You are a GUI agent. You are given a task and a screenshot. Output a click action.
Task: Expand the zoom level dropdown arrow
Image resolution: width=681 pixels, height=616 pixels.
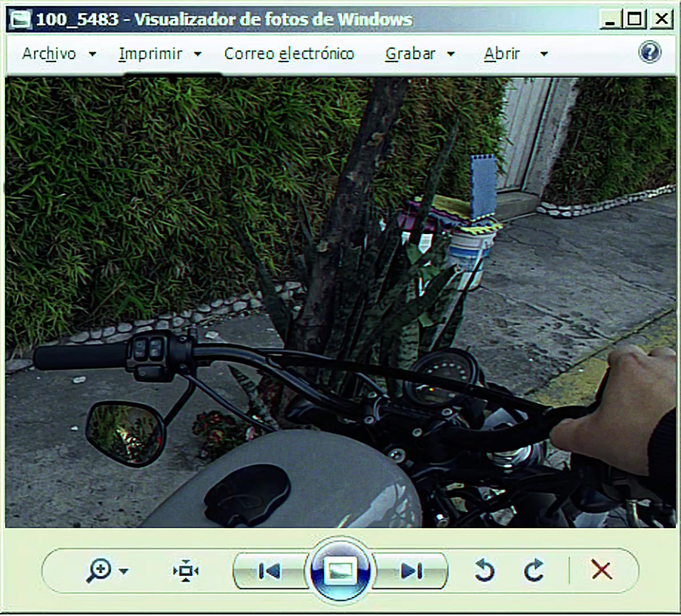124,572
